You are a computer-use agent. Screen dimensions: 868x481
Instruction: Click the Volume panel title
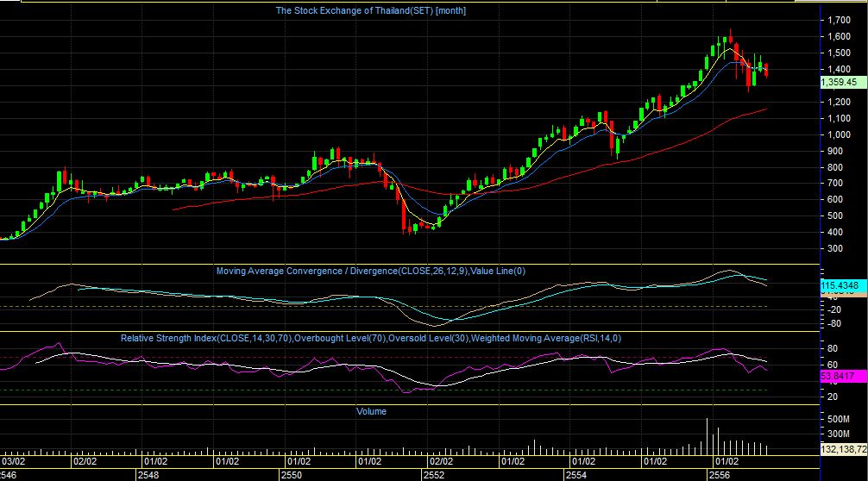(x=371, y=411)
